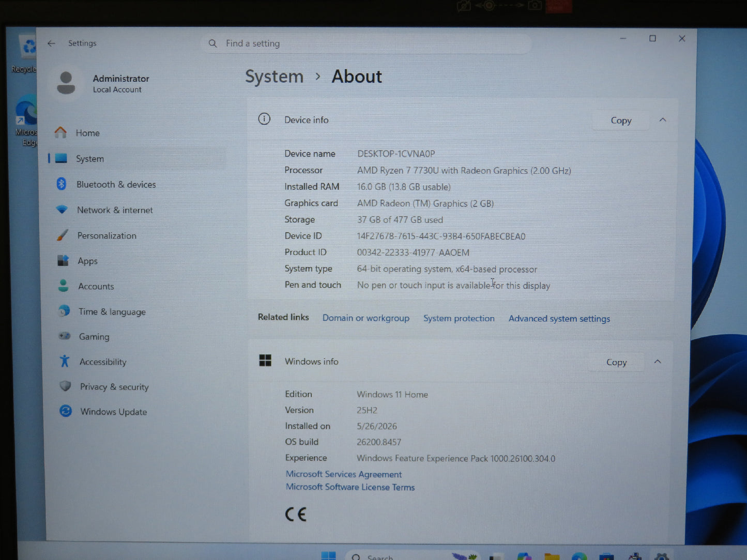This screenshot has height=560, width=747.
Task: Focus the Find a setting search field
Action: point(367,43)
